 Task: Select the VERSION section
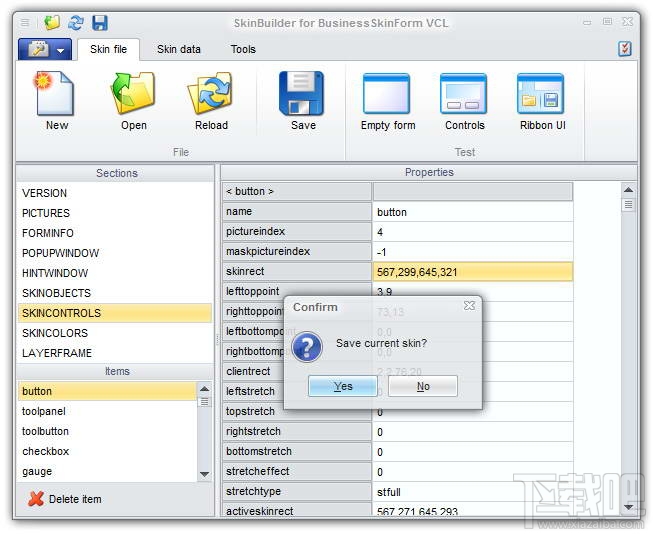click(115, 193)
